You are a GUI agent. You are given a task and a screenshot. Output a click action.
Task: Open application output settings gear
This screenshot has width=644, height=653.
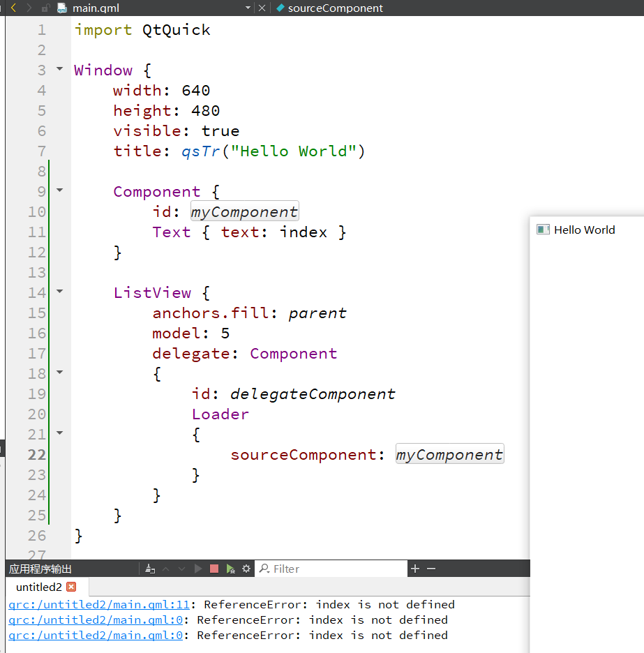point(246,569)
